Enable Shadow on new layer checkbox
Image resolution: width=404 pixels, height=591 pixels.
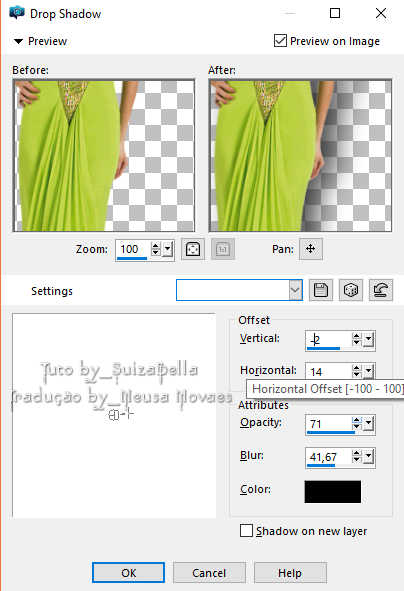(246, 531)
